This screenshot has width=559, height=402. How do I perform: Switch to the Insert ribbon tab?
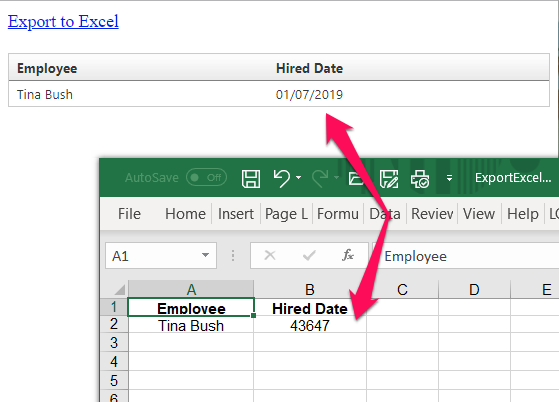pos(236,214)
